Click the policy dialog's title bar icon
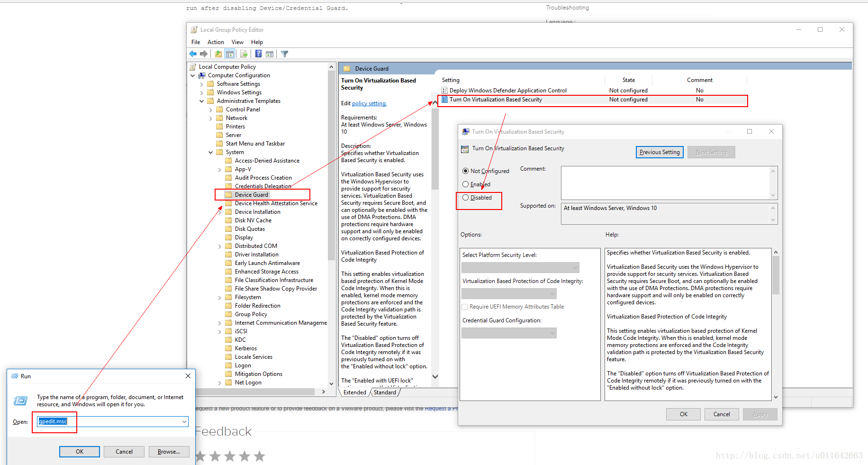Screen dimensions: 868x465 [466, 132]
